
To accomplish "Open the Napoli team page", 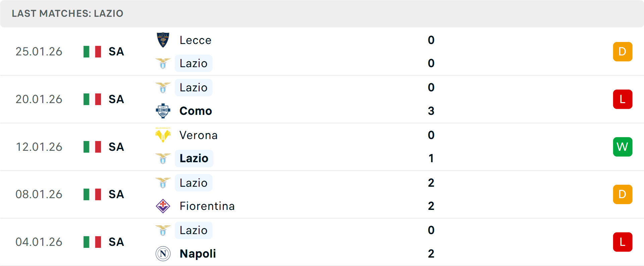I will (198, 254).
